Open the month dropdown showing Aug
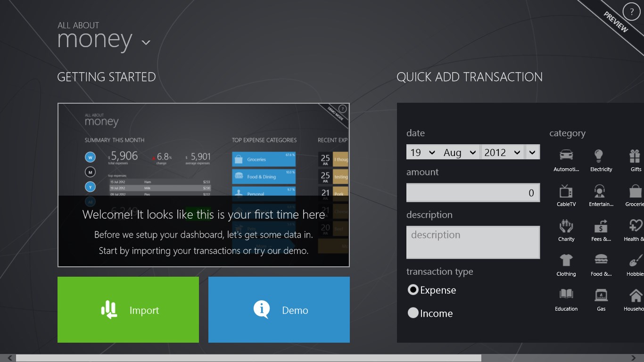644x362 pixels. (460, 152)
